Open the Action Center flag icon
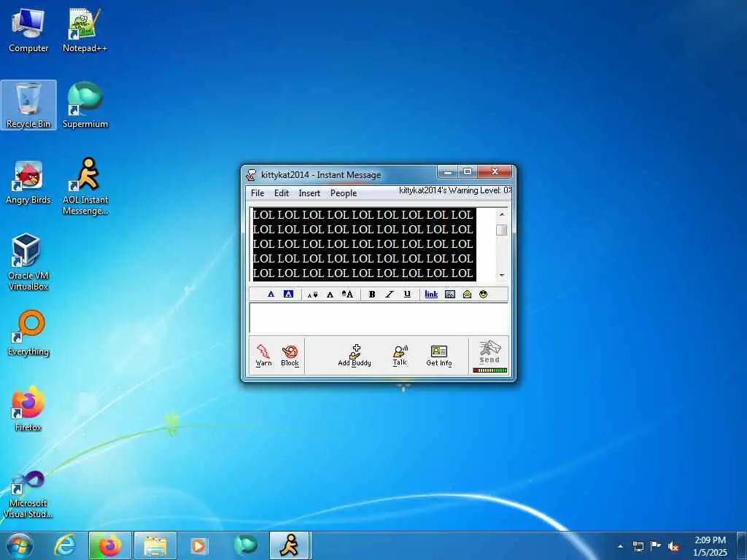This screenshot has height=560, width=747. pyautogui.click(x=656, y=546)
